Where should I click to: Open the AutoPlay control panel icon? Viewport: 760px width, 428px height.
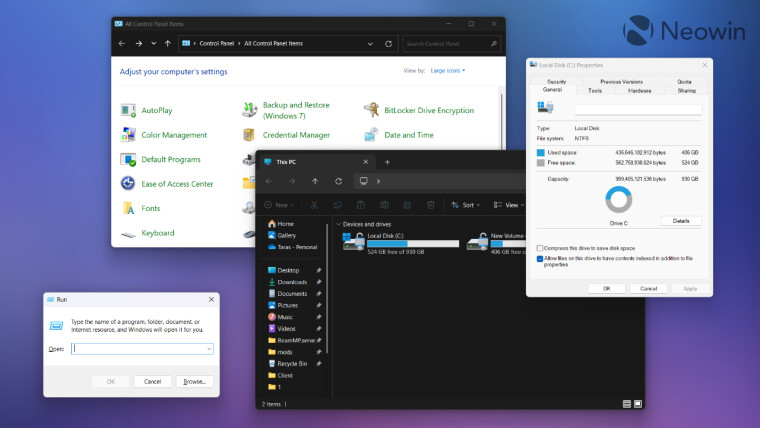click(x=128, y=110)
